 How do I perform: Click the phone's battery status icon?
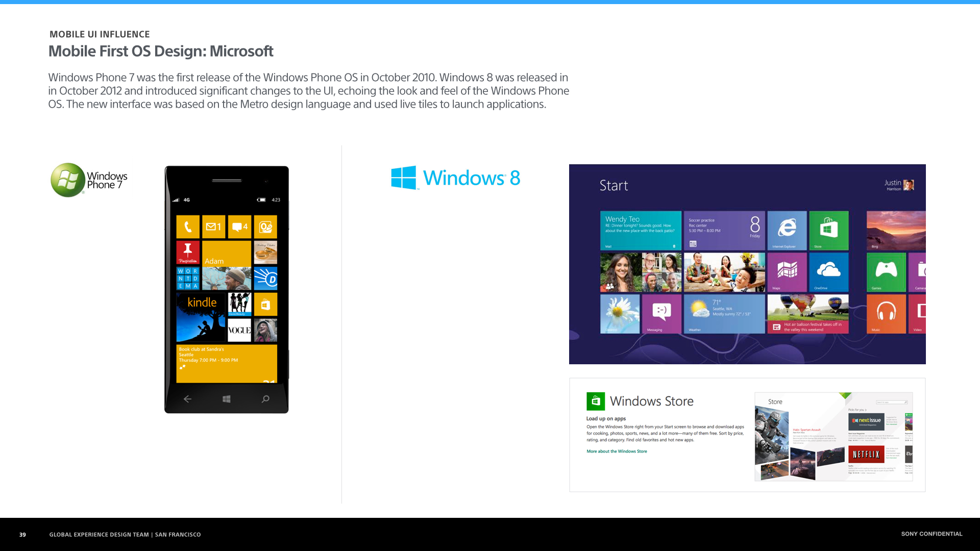click(x=261, y=200)
